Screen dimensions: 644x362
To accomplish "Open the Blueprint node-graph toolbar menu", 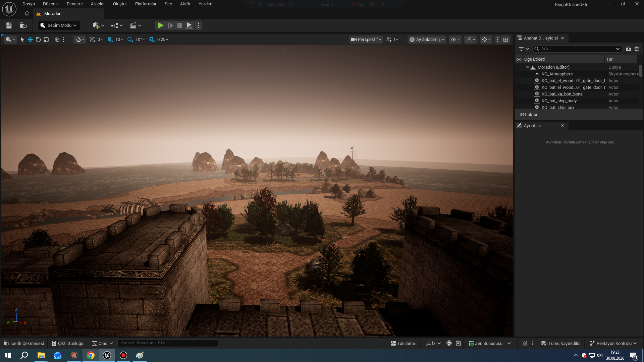I will point(117,25).
